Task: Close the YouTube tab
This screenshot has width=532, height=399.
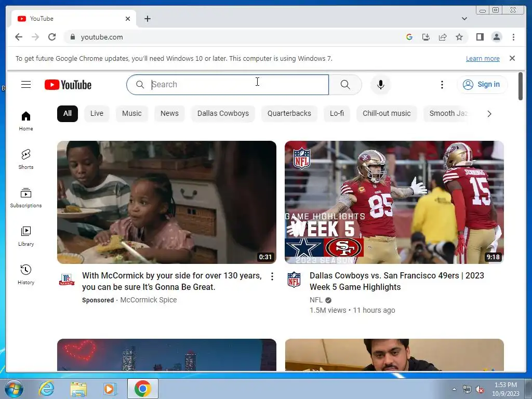Action: click(x=128, y=19)
